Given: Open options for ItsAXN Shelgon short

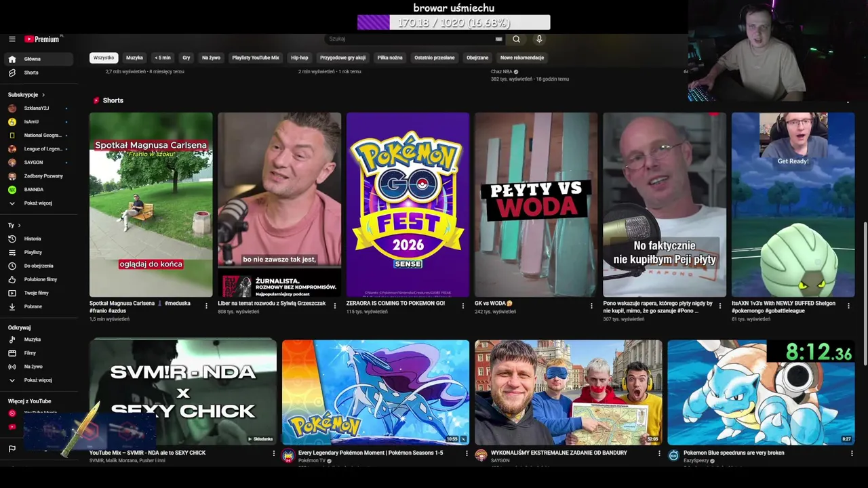Looking at the screenshot, I should (x=848, y=306).
